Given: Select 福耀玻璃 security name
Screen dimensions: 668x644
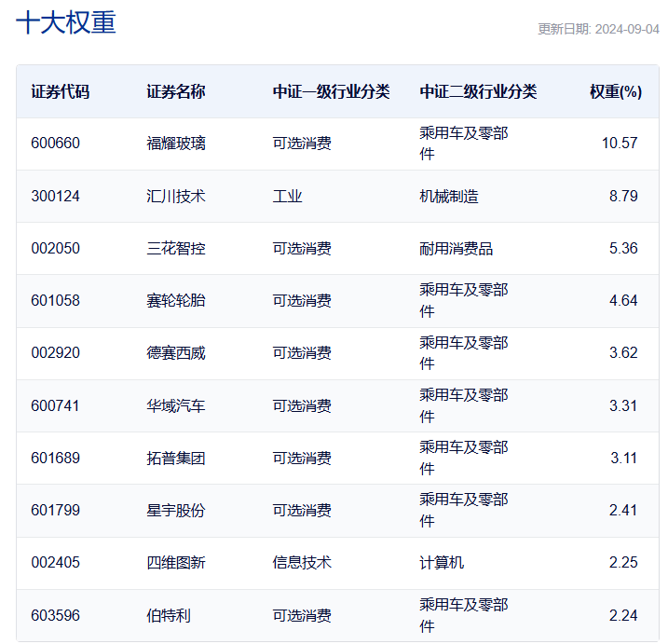Looking at the screenshot, I should click(175, 143).
